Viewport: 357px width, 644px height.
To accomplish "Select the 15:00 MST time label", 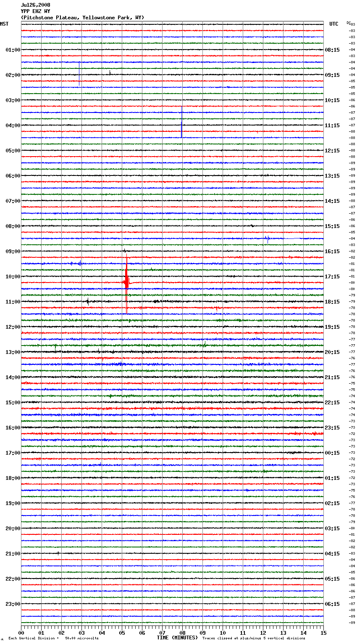I will (13, 403).
